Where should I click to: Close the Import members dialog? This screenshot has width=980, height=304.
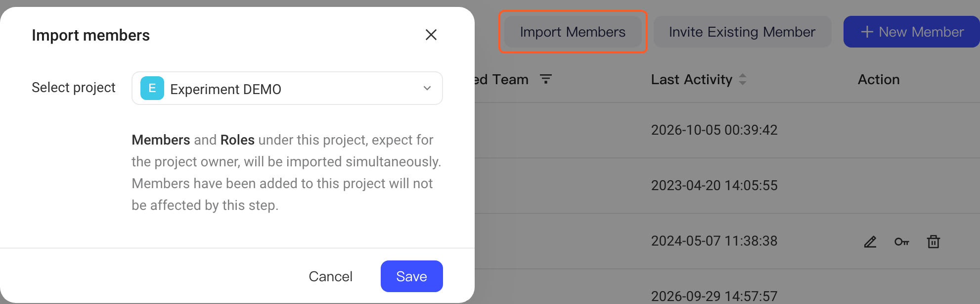click(431, 35)
